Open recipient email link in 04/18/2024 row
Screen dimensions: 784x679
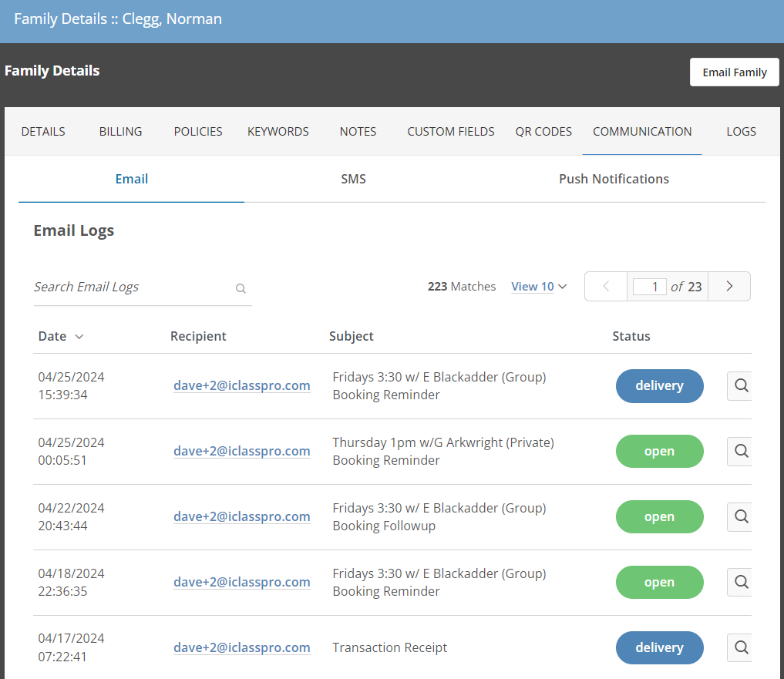(x=241, y=582)
